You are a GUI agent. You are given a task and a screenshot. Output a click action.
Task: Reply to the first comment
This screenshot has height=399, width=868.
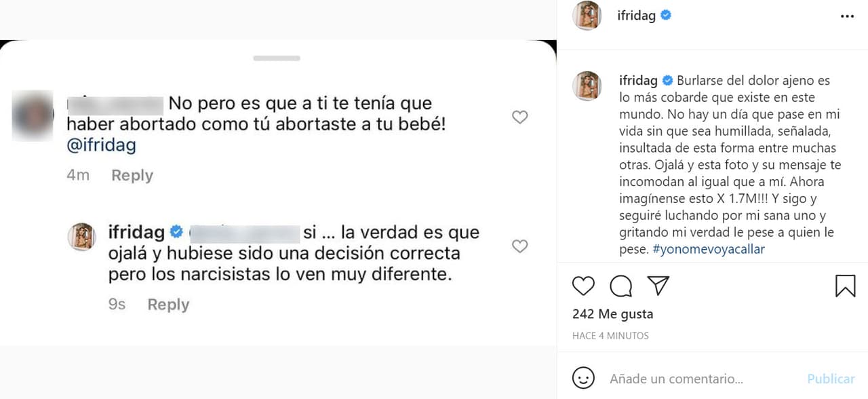(x=132, y=175)
